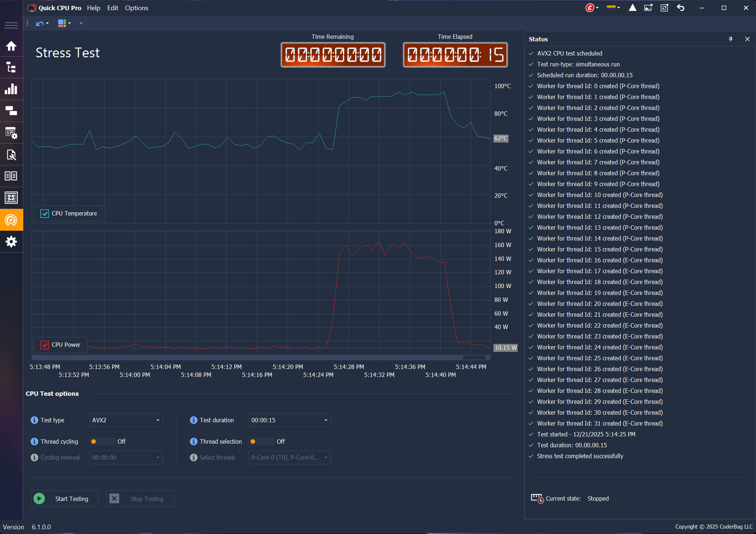Image resolution: width=756 pixels, height=534 pixels.
Task: Open the system tray settings sidebar icon
Action: click(11, 133)
